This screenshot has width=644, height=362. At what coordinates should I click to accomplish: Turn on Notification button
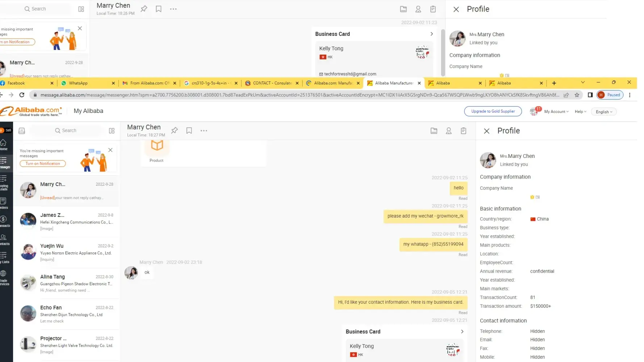tap(43, 164)
